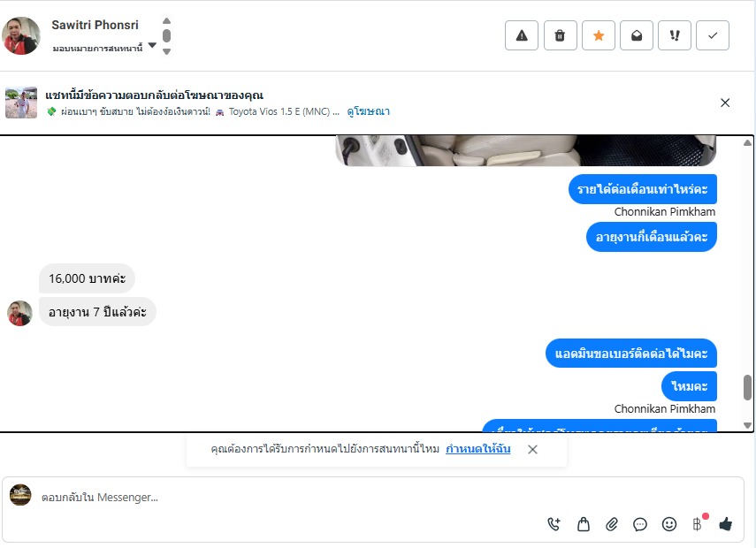Image resolution: width=756 pixels, height=548 pixels.
Task: Go to previous conversation up arrow
Action: click(166, 20)
